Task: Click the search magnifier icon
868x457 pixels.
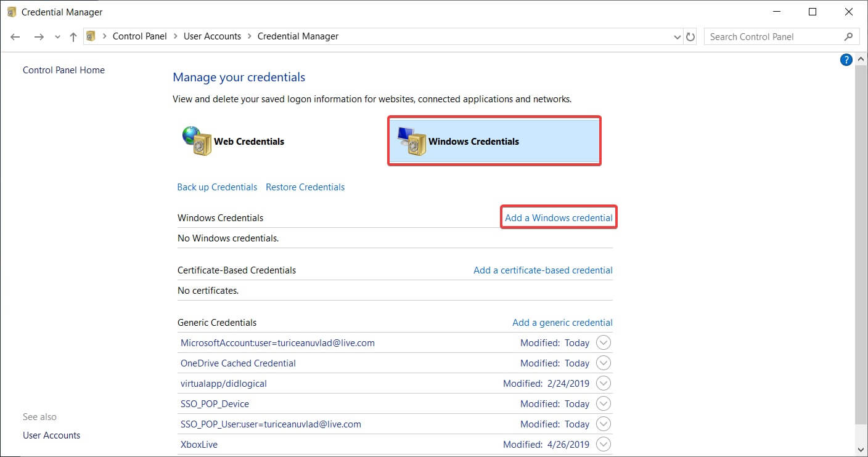Action: click(849, 37)
